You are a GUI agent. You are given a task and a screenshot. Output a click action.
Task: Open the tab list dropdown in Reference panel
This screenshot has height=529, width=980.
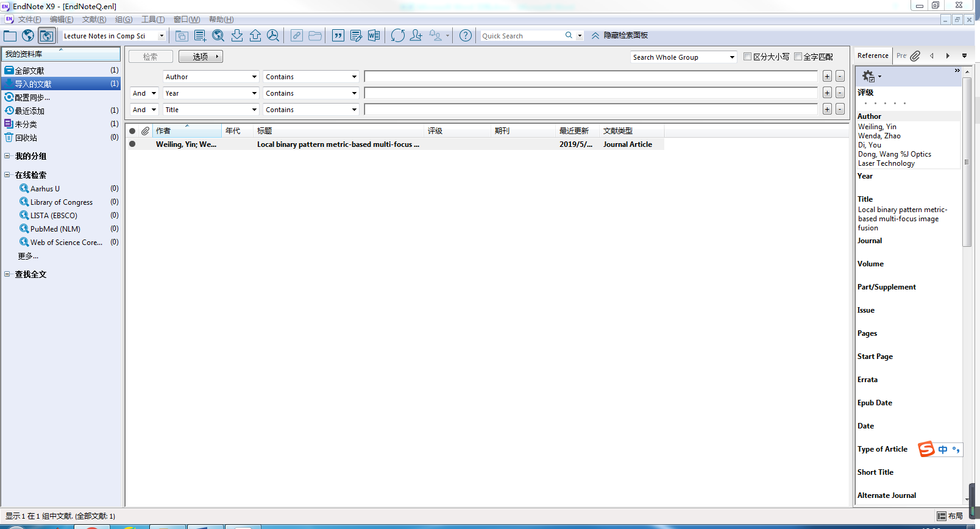(x=965, y=55)
